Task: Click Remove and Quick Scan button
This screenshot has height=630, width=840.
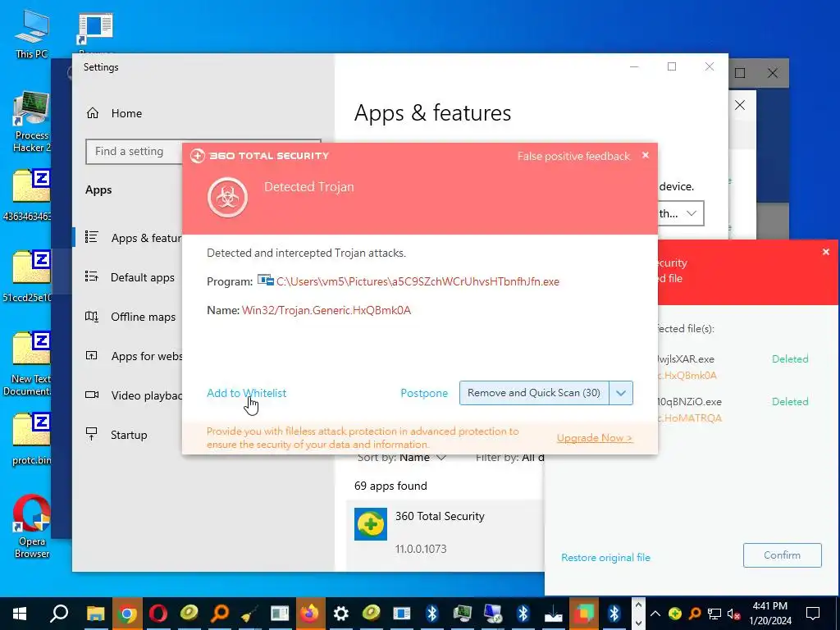Action: tap(533, 393)
